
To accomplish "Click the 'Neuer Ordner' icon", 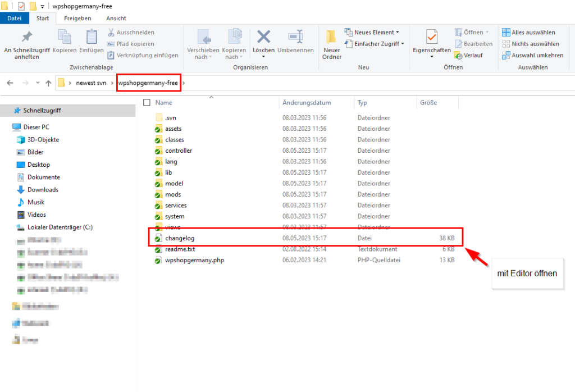I will [331, 37].
